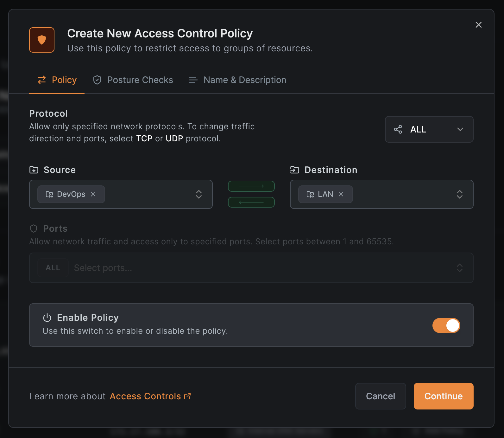Remove the DevOps group from Source
Image resolution: width=504 pixels, height=438 pixels.
pos(93,194)
